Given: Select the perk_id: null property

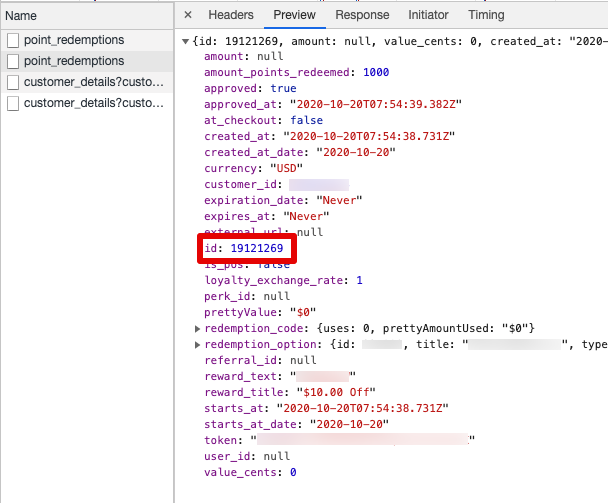Looking at the screenshot, I should [x=247, y=296].
